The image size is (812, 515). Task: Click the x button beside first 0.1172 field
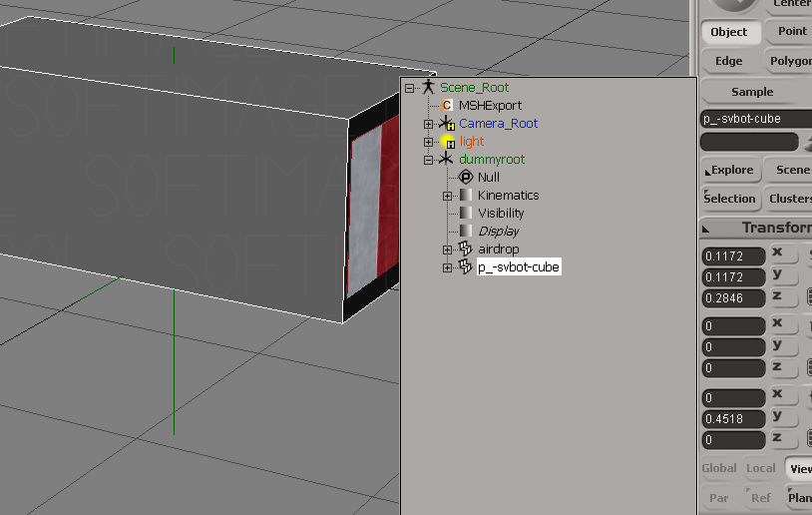click(783, 253)
